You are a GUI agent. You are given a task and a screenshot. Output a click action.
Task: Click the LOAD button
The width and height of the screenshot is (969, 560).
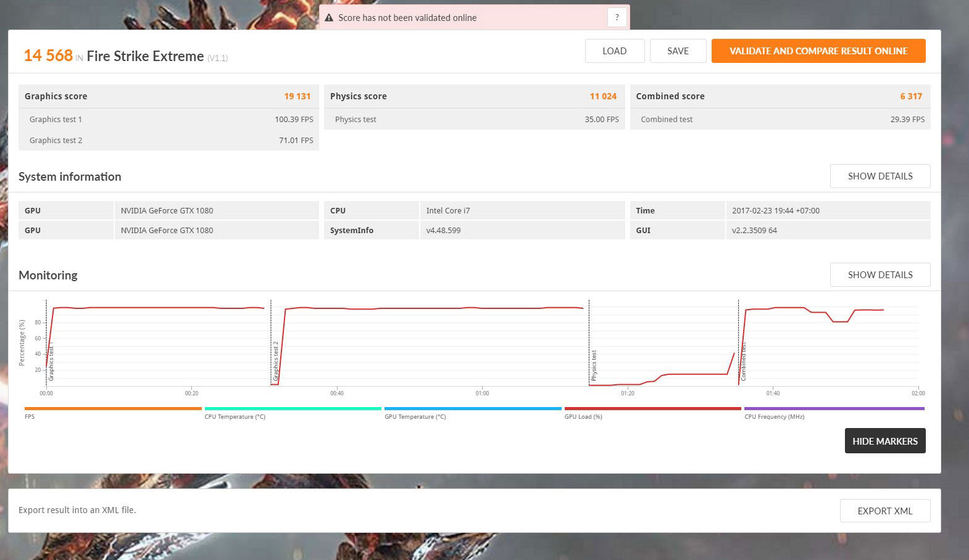[x=614, y=51]
